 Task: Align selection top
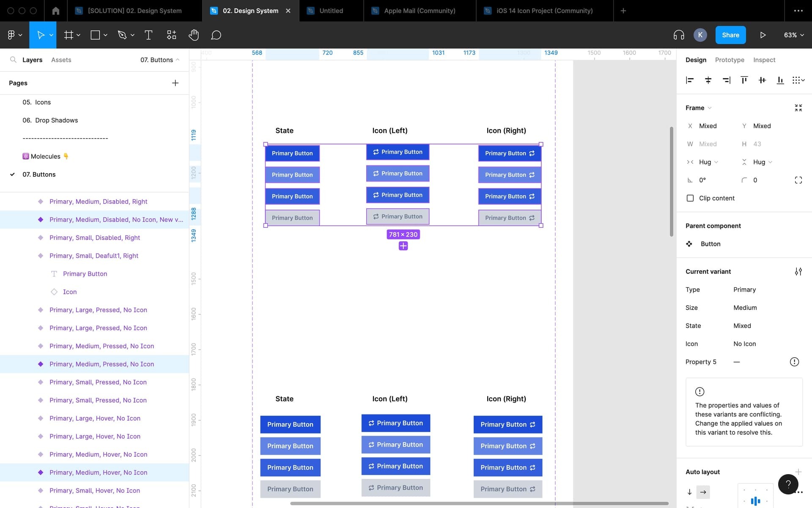pyautogui.click(x=744, y=80)
